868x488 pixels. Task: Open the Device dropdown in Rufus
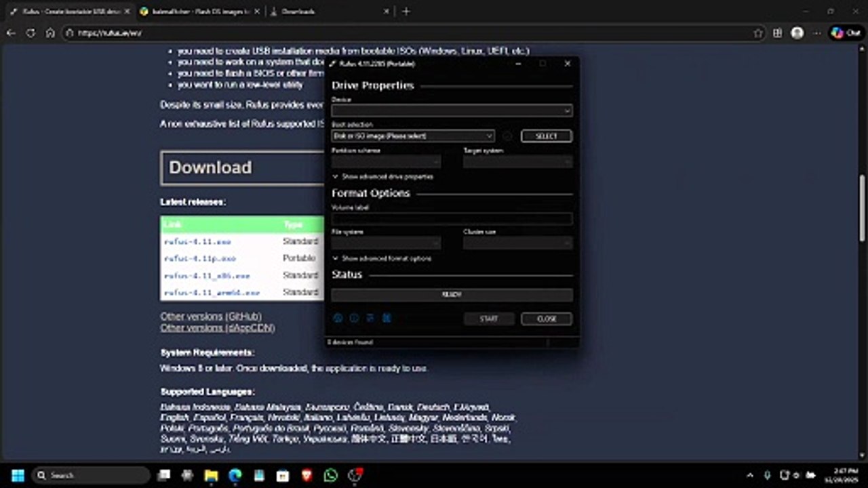(452, 110)
